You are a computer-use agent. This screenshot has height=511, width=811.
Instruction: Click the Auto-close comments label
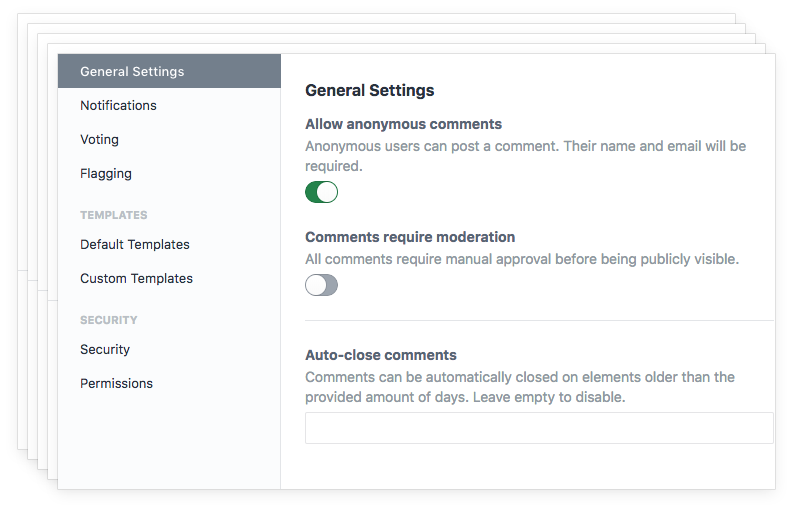[x=380, y=355]
